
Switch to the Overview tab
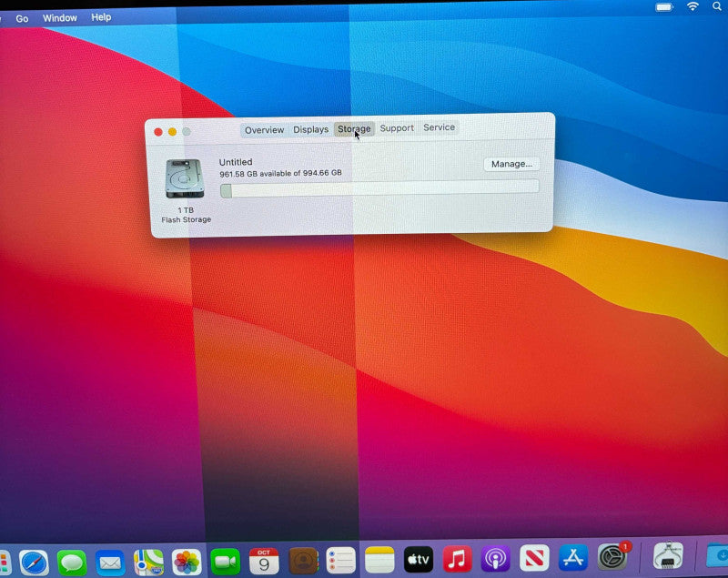264,130
